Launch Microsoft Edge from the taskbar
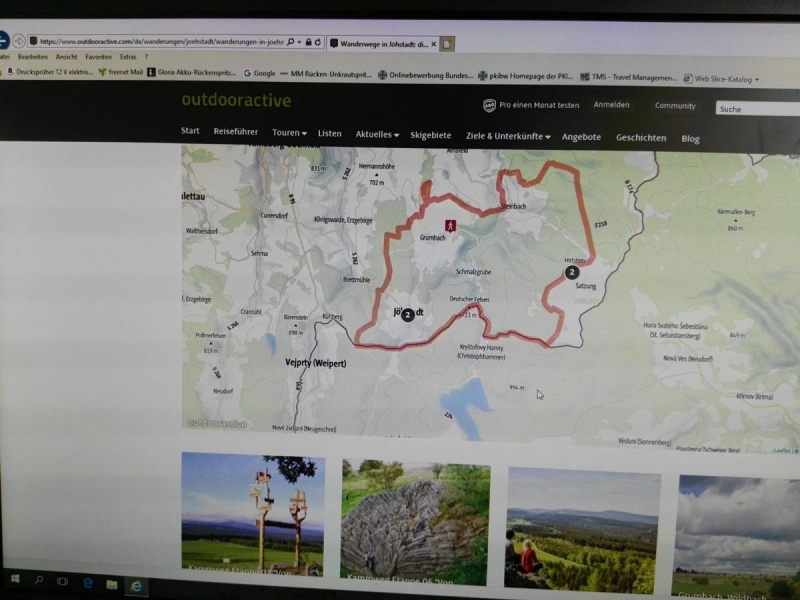Viewport: 800px width, 600px height. pos(87,583)
